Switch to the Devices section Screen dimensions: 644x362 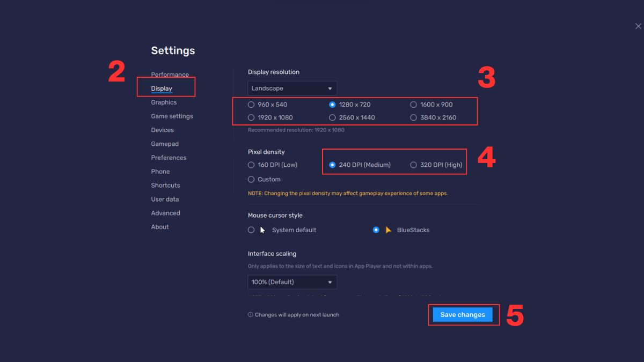[162, 130]
